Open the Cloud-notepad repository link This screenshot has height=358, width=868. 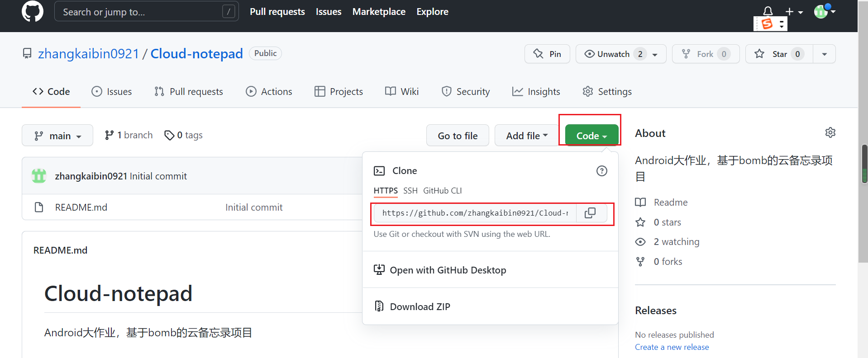(196, 54)
